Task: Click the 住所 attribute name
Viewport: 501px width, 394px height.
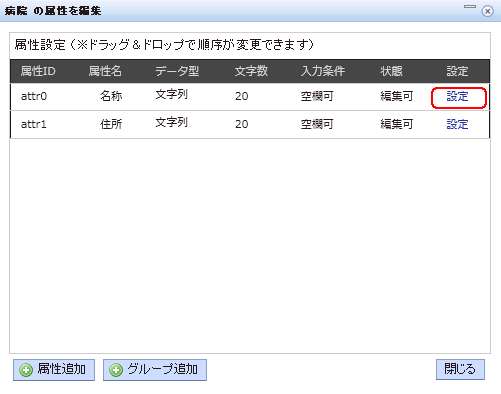Action: [x=111, y=124]
